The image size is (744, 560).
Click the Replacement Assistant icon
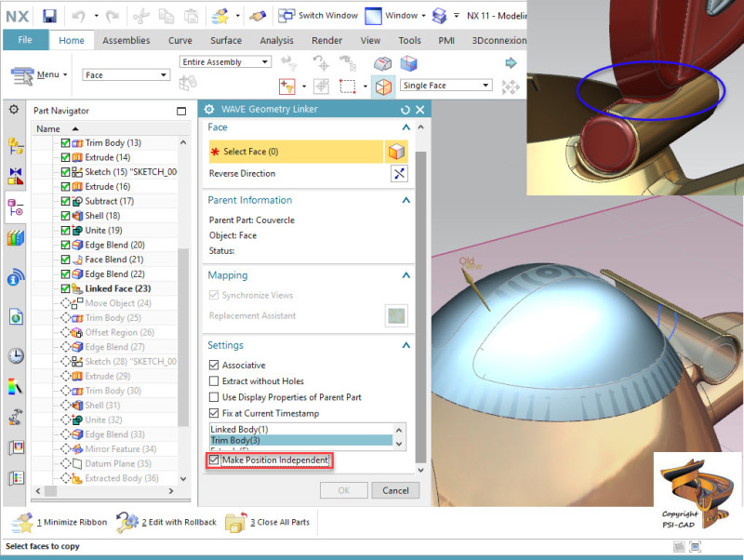tap(396, 315)
